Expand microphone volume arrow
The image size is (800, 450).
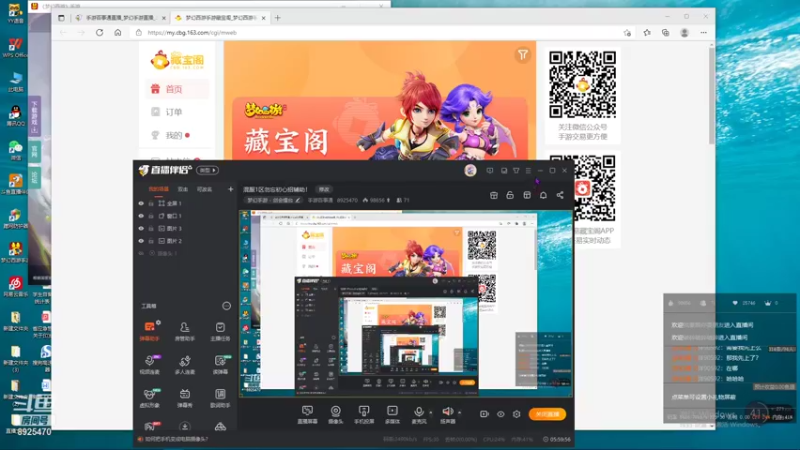pyautogui.click(x=431, y=412)
